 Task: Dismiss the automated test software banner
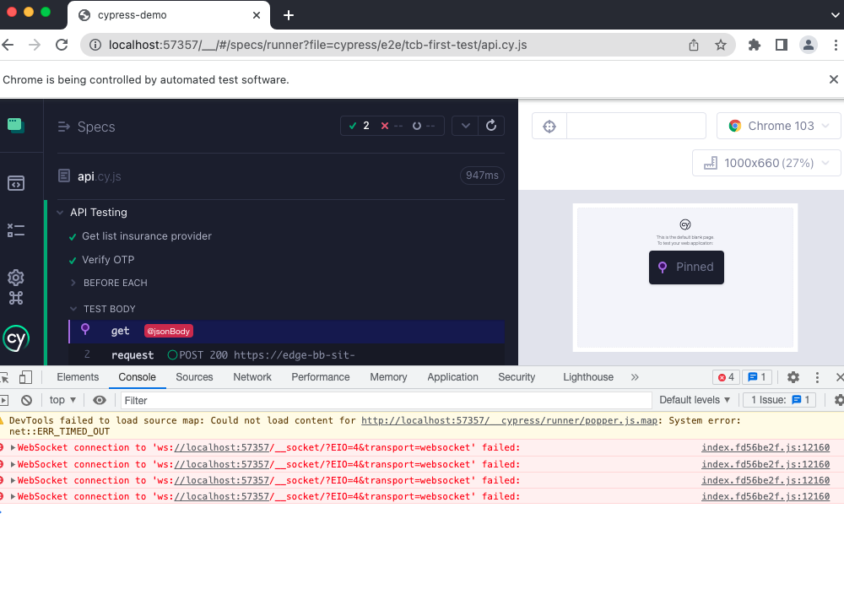click(834, 79)
